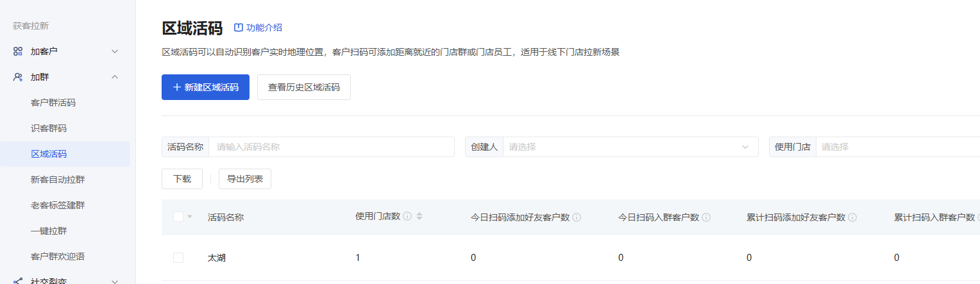Click the 区域活码 page title

[x=192, y=28]
